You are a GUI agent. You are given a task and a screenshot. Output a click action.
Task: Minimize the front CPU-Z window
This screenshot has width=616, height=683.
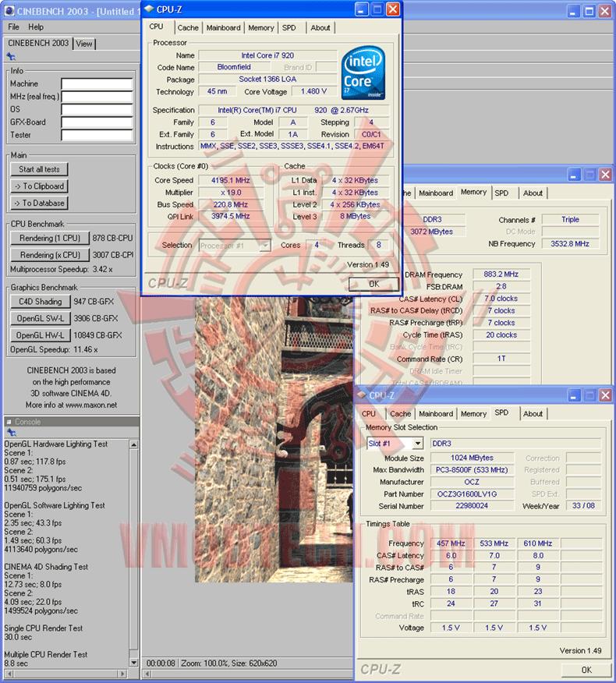point(361,9)
